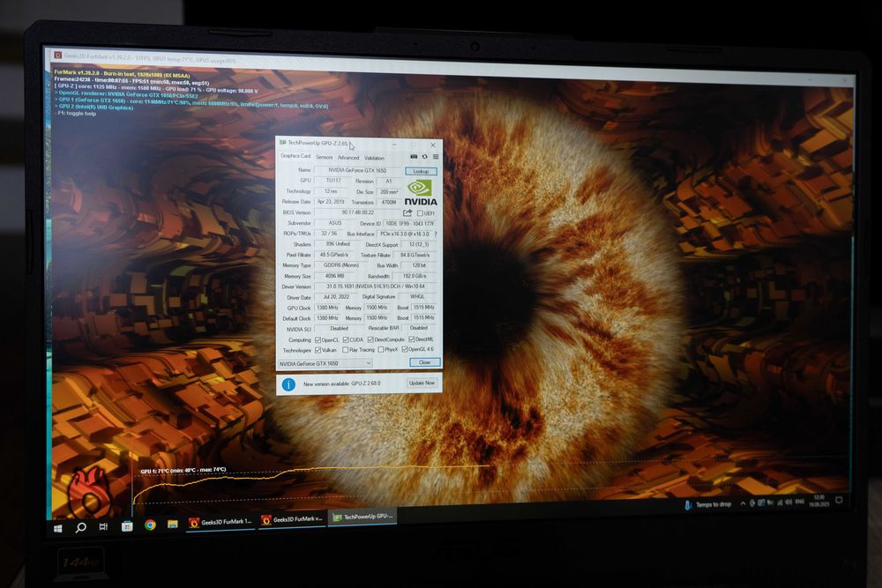Toggle the CUDA checkbox
This screenshot has height=588, width=882.
point(346,340)
